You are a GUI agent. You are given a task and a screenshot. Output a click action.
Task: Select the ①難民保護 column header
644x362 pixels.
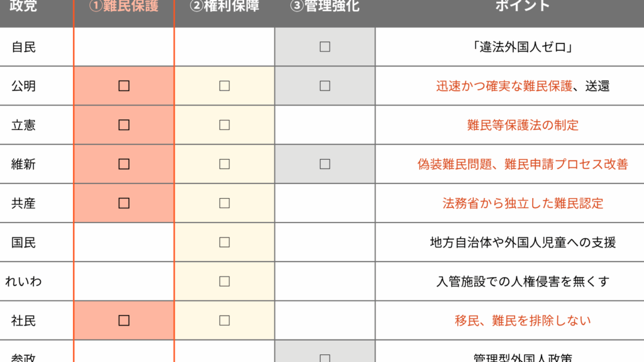(123, 6)
